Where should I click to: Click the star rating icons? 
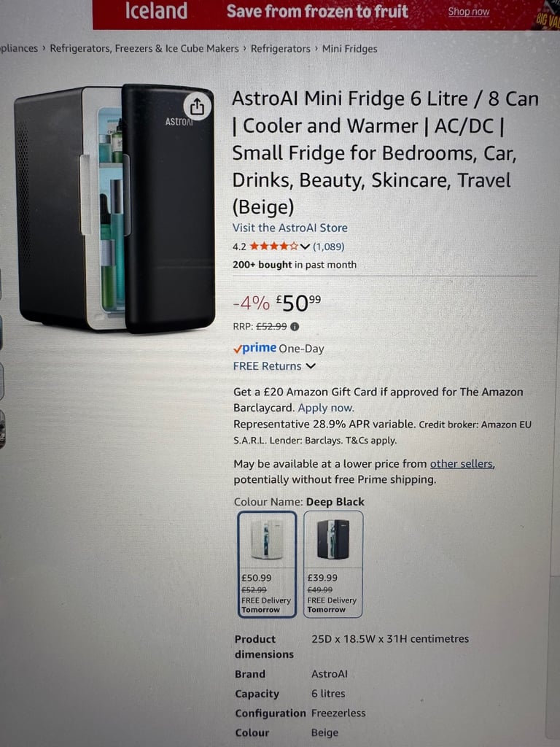point(274,247)
